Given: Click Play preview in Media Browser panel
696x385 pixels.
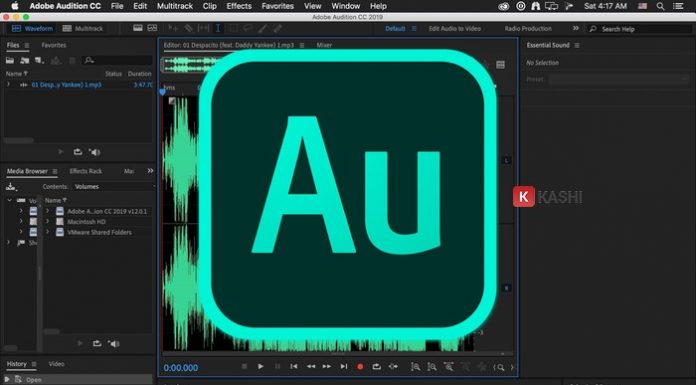Looking at the screenshot, I should coord(80,343).
